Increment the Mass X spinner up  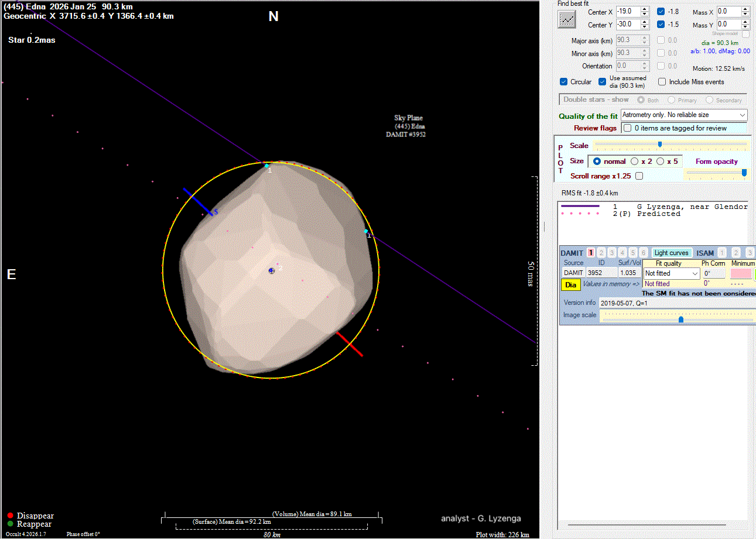(745, 9)
